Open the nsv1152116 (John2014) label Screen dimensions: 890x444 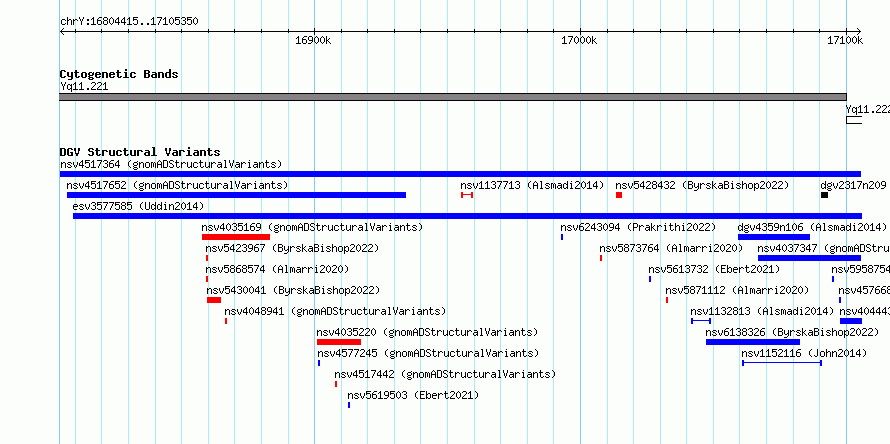pyautogui.click(x=804, y=353)
